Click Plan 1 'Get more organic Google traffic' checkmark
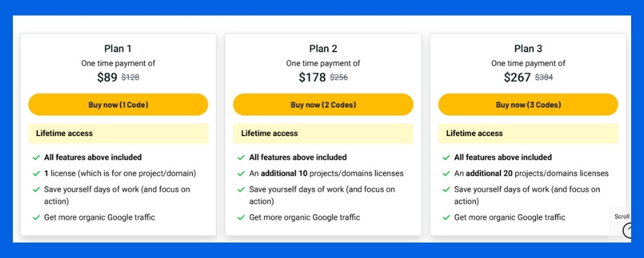The image size is (644, 258). click(x=36, y=217)
